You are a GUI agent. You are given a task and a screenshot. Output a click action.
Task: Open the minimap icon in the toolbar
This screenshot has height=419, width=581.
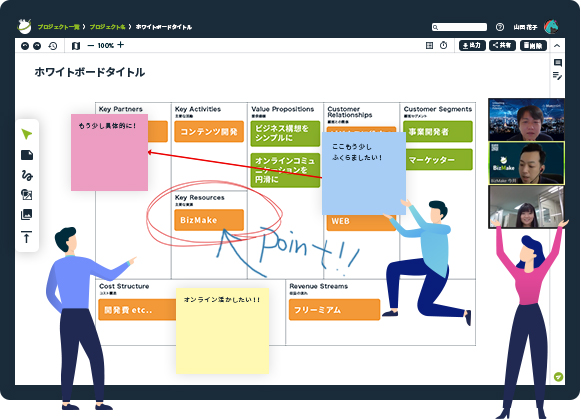pyautogui.click(x=76, y=46)
